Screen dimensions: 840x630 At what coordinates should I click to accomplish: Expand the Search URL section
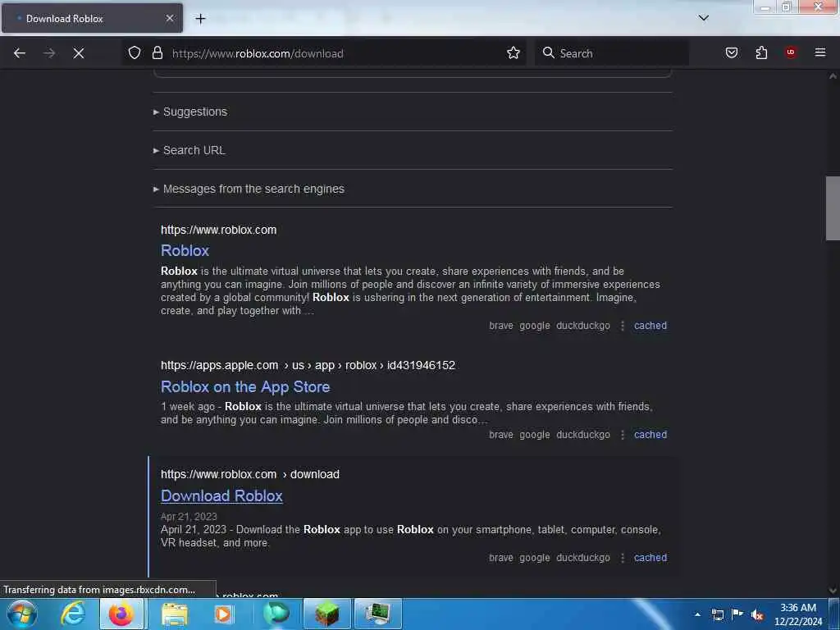pos(189,150)
